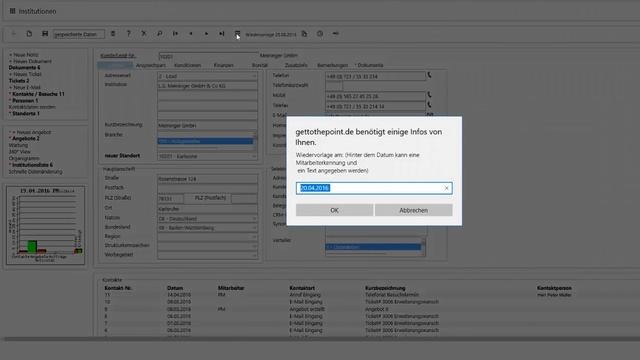The height and width of the screenshot is (360, 640).
Task: Click the Kunde/Lead-Nr. input field
Action: (208, 56)
